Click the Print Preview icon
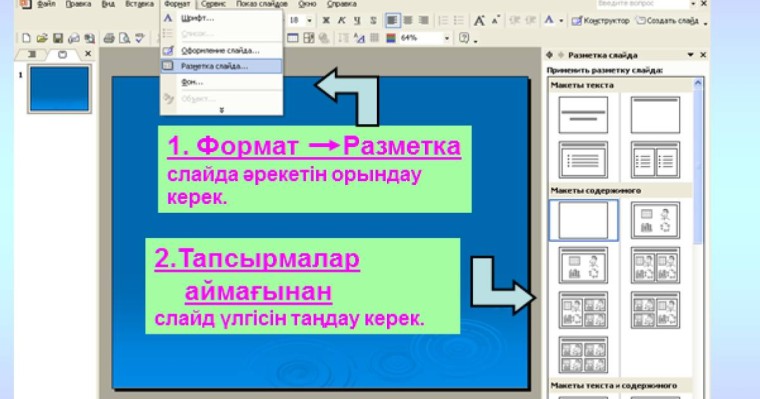Screen dimensions: 760x399 tap(125, 38)
